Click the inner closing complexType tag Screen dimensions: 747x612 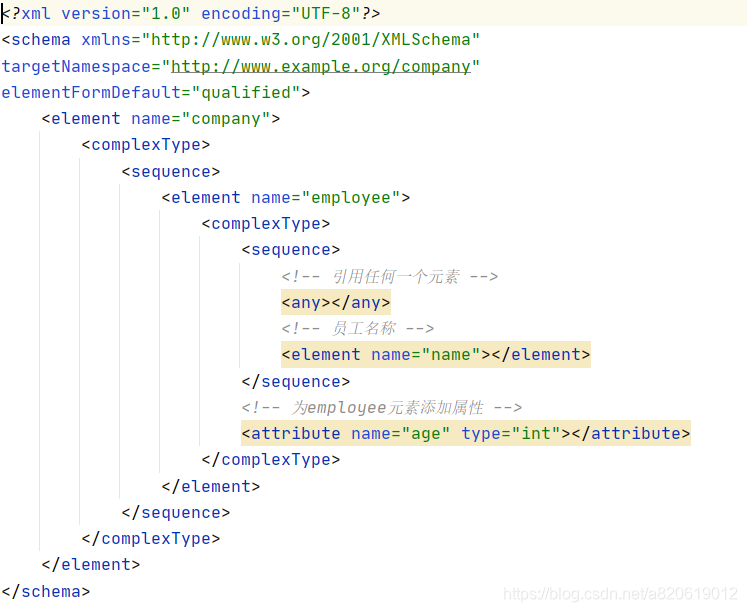(x=271, y=460)
